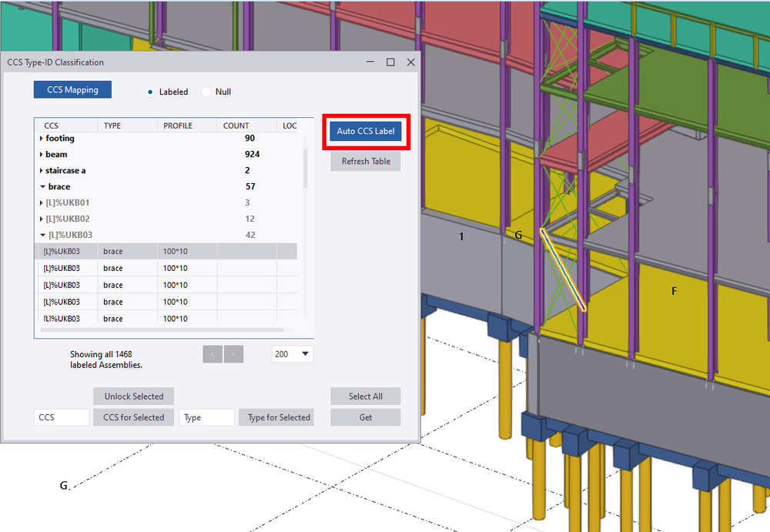770x532 pixels.
Task: Select the CCS Mapping tab
Action: (72, 89)
